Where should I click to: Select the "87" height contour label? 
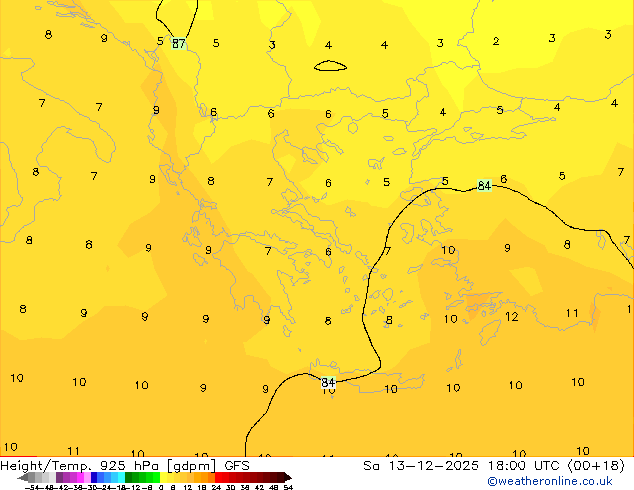click(178, 43)
